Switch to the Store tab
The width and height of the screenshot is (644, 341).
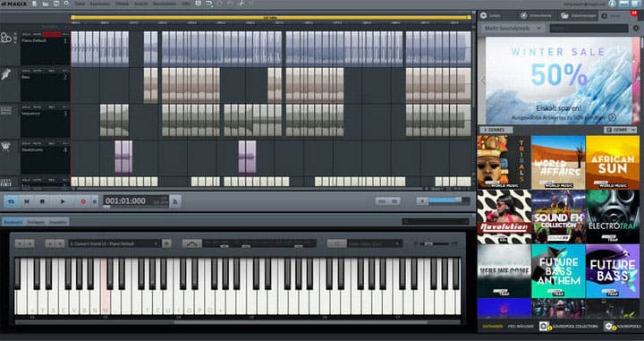(616, 15)
